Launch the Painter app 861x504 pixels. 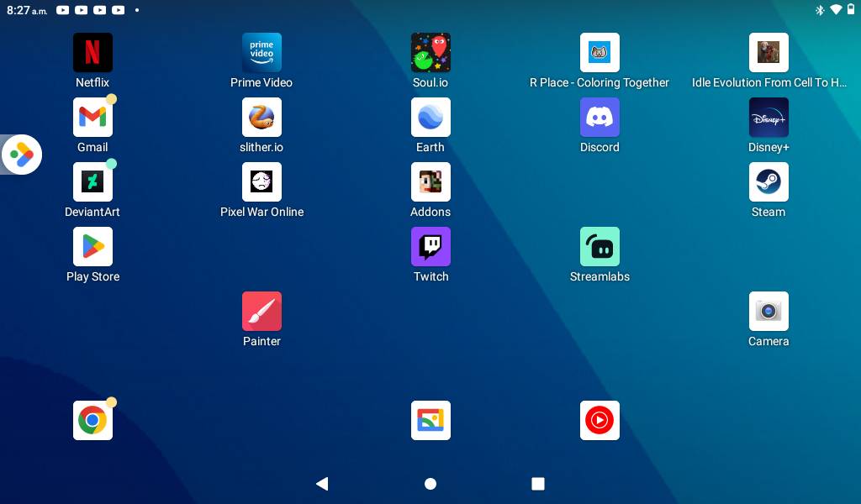point(262,312)
